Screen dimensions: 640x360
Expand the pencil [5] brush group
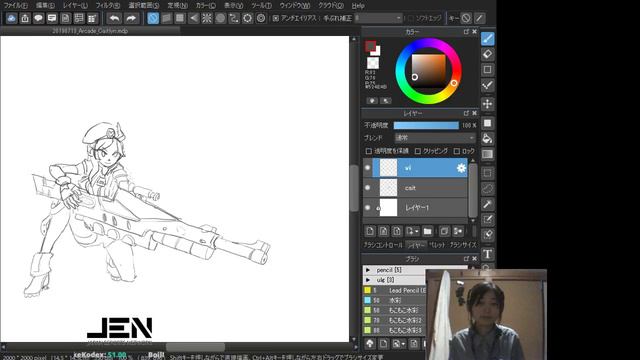[x=368, y=270]
